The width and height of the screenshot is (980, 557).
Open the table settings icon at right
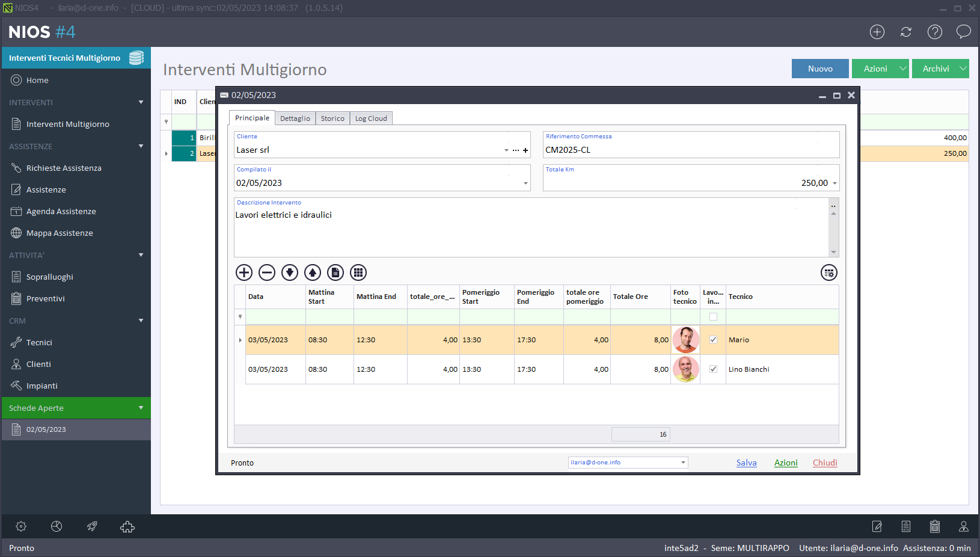tap(829, 272)
